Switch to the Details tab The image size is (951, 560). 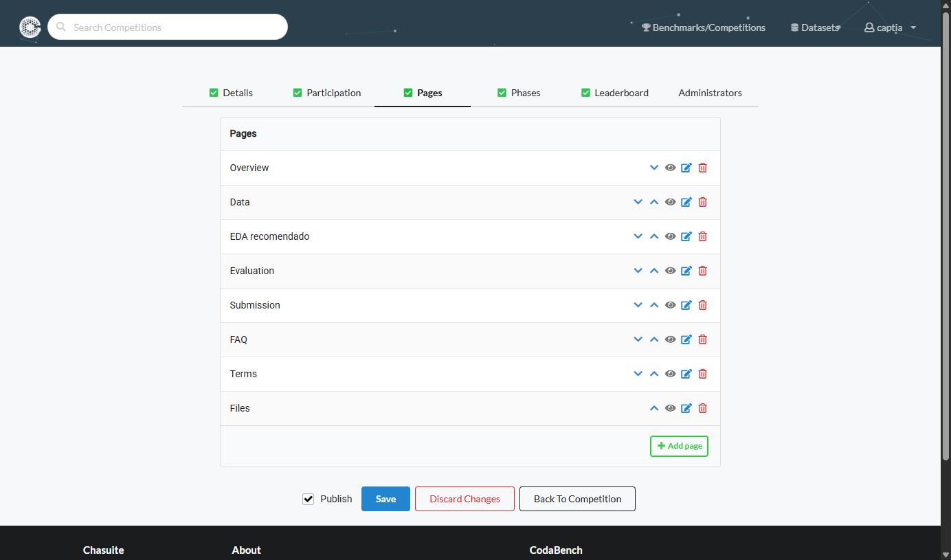pyautogui.click(x=231, y=93)
